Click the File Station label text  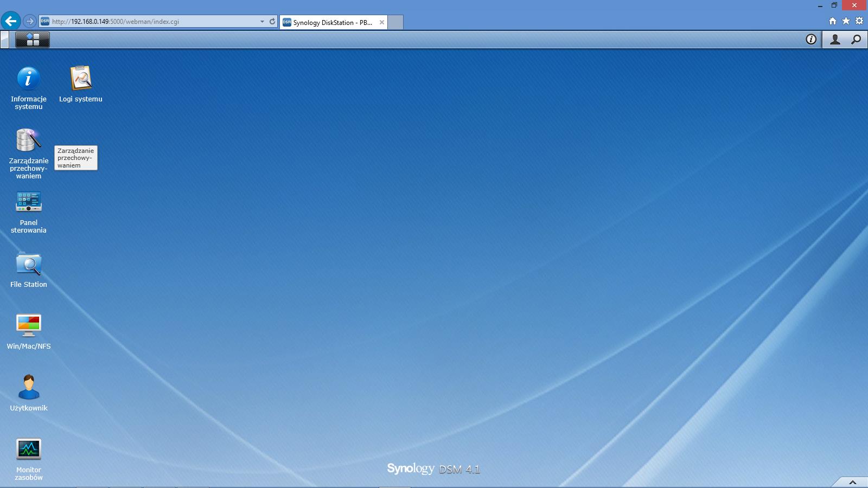coord(28,285)
